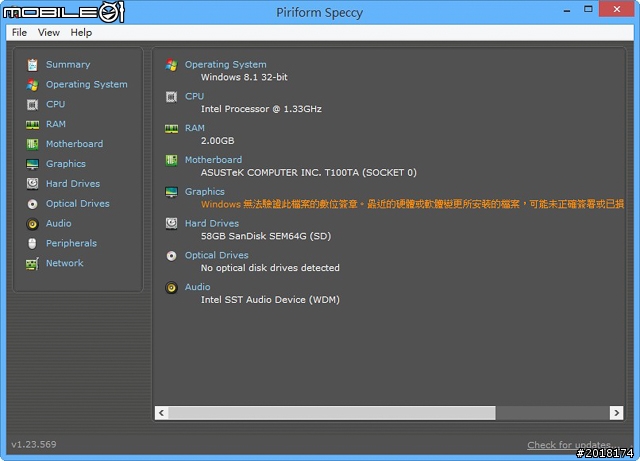Viewport: 640px width, 461px height.
Task: Click the v1.23.569 version label
Action: tap(34, 445)
